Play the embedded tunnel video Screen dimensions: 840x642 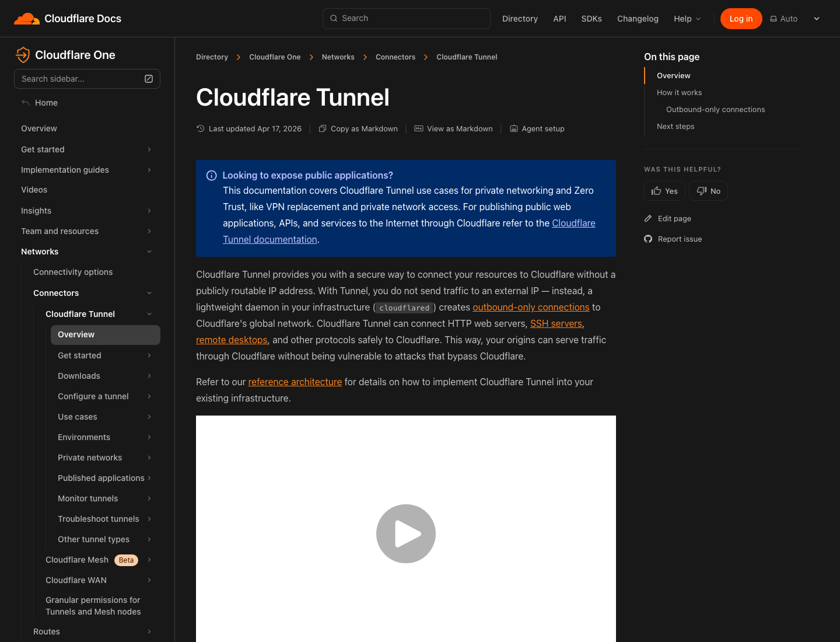(x=406, y=533)
